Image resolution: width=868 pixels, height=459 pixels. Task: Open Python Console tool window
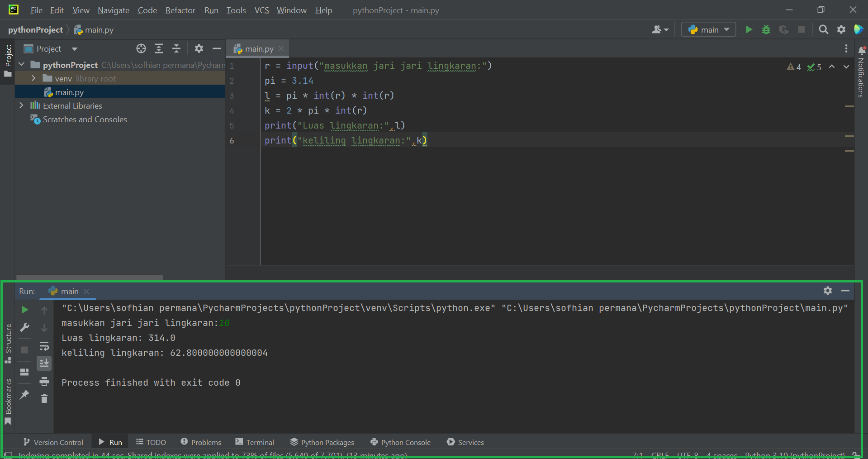(x=400, y=442)
